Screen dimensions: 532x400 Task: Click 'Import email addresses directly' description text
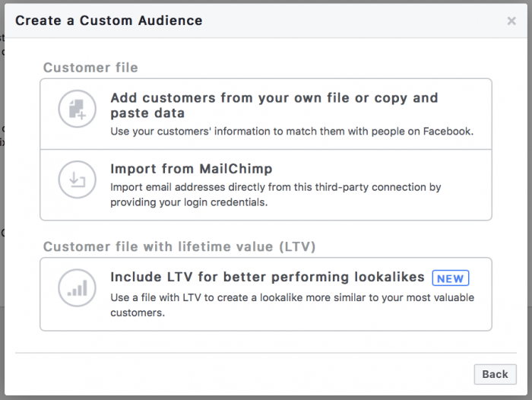pyautogui.click(x=275, y=187)
